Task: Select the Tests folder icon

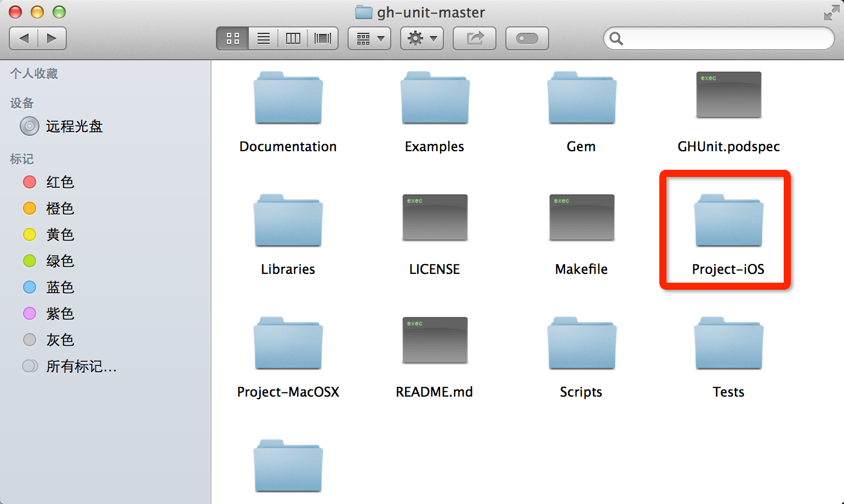Action: click(729, 343)
